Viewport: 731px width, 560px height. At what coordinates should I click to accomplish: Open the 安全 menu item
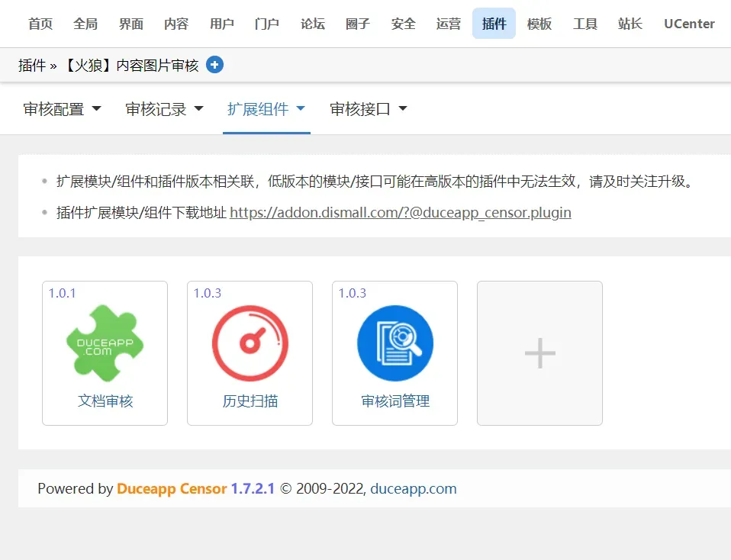pyautogui.click(x=403, y=24)
